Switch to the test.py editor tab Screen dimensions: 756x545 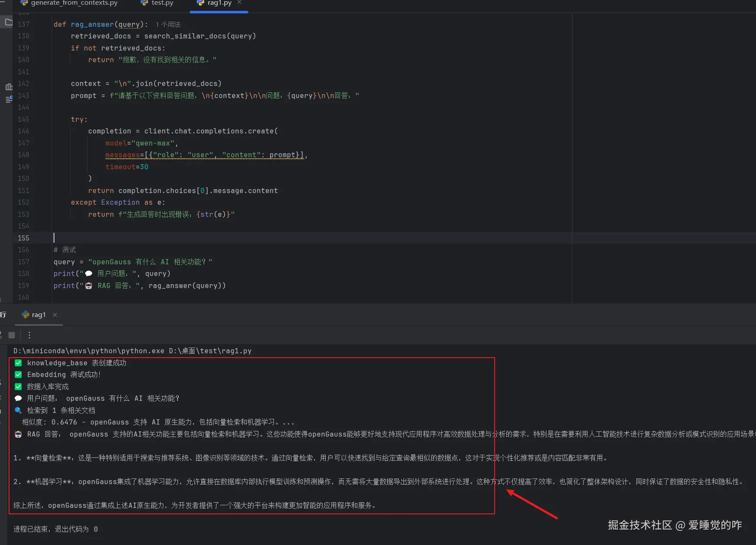(x=157, y=3)
